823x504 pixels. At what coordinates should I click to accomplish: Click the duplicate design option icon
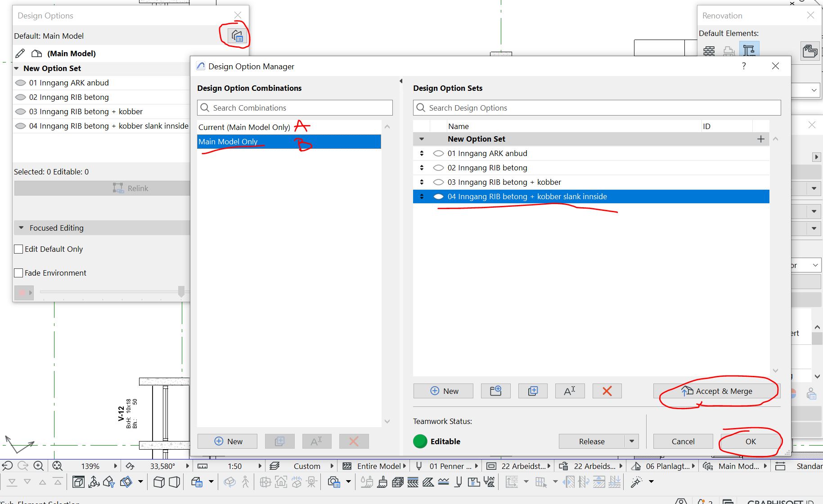point(533,391)
